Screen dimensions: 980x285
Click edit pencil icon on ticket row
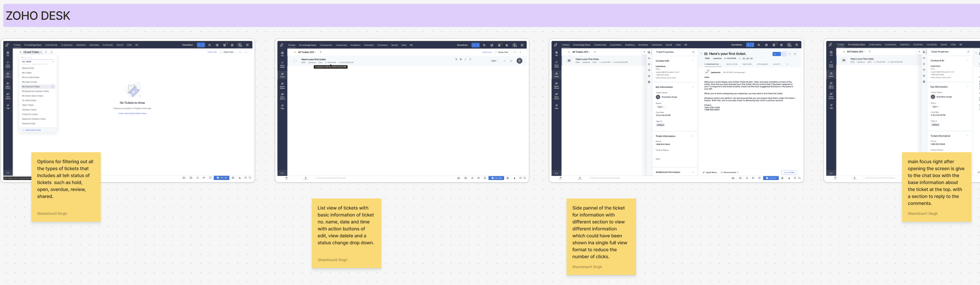[465, 59]
